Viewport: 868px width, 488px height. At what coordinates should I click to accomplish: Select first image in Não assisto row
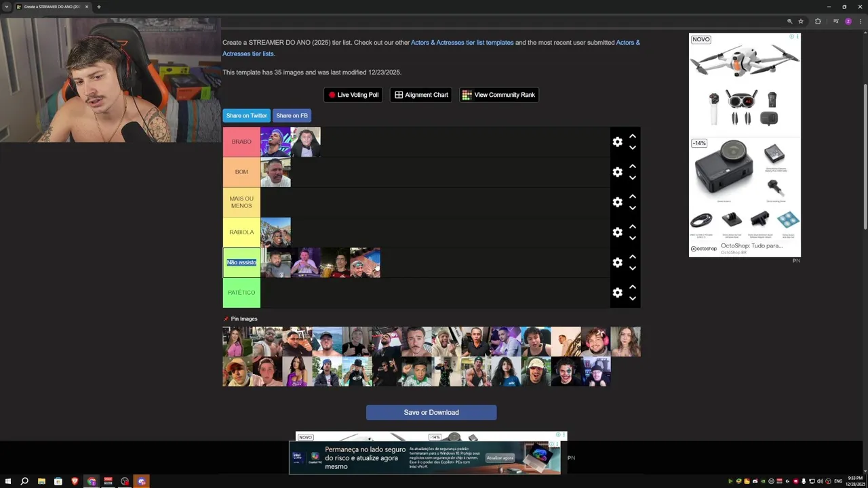275,262
